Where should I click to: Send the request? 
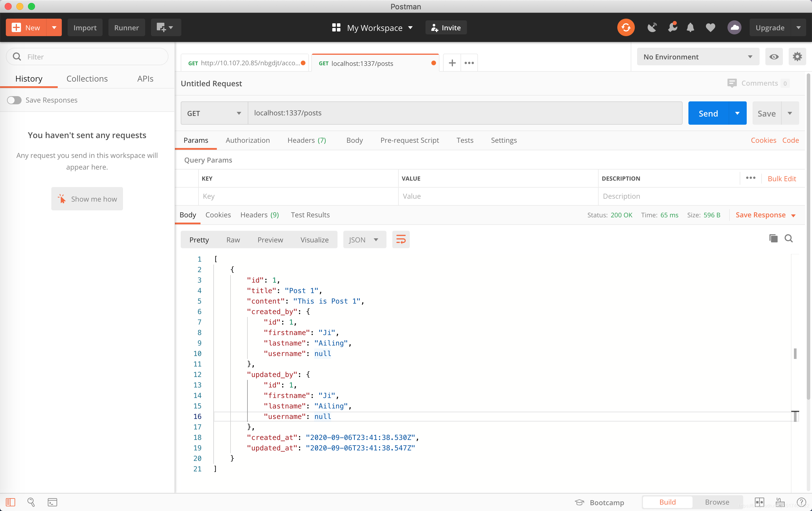point(708,113)
